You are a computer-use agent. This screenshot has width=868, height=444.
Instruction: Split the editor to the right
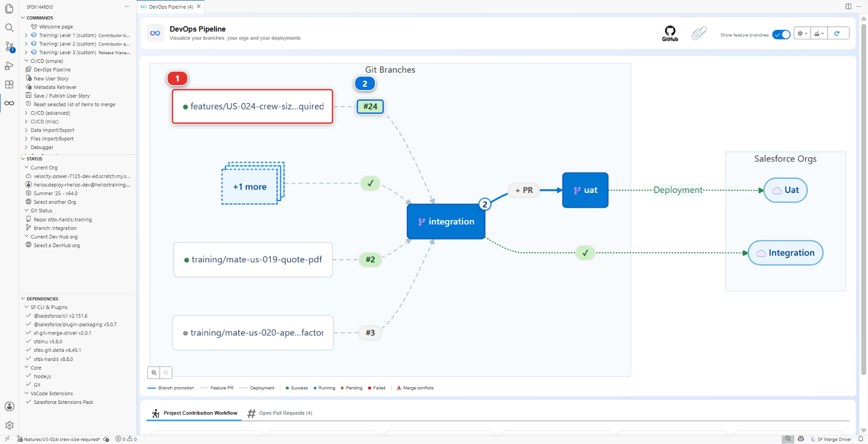point(848,7)
